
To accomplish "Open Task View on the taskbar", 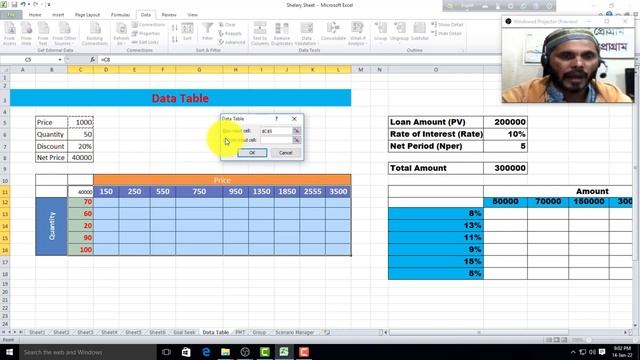I will (x=166, y=352).
